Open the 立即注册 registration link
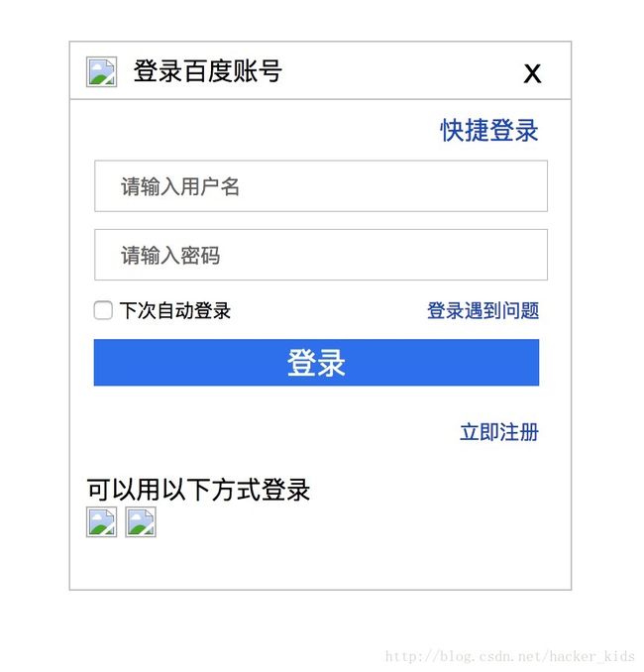 tap(499, 431)
